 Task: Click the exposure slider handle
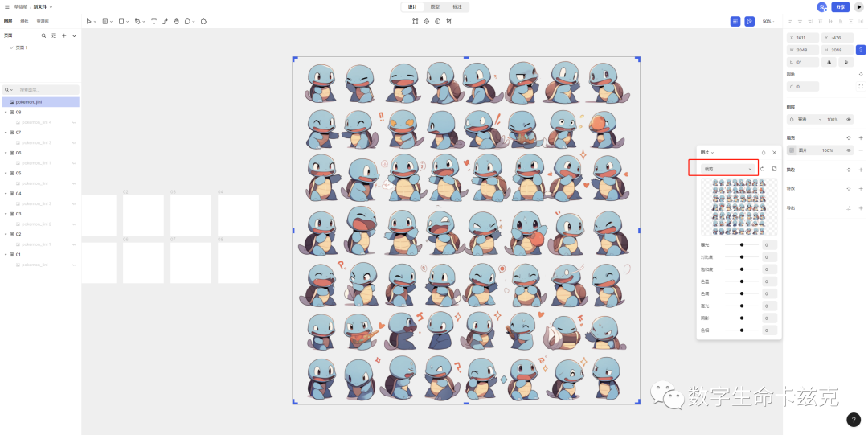[x=742, y=245]
